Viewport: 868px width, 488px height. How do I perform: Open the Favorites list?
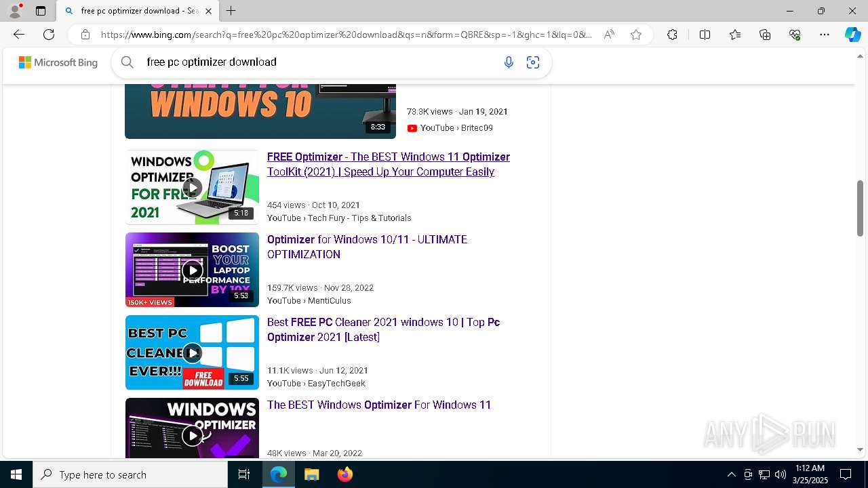click(735, 35)
